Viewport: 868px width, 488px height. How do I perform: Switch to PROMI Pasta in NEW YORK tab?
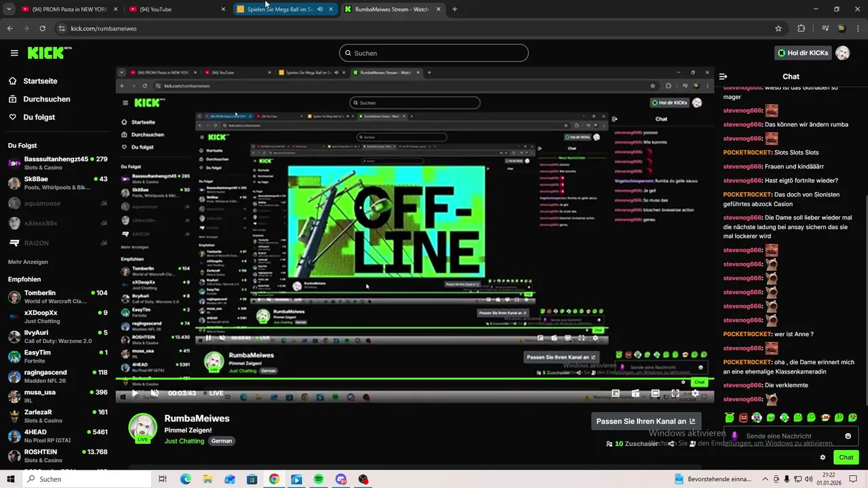[x=70, y=9]
